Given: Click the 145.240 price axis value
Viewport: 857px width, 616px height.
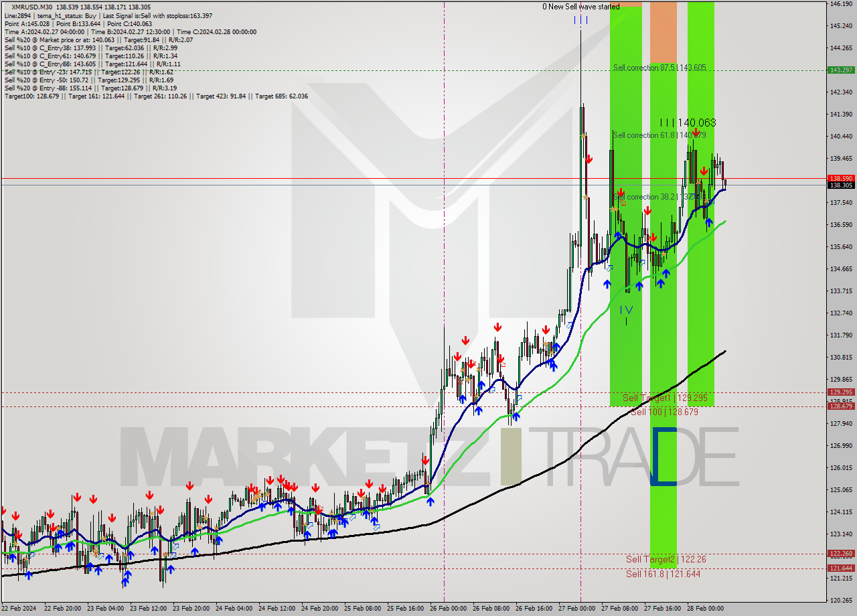Looking at the screenshot, I should tap(841, 26).
